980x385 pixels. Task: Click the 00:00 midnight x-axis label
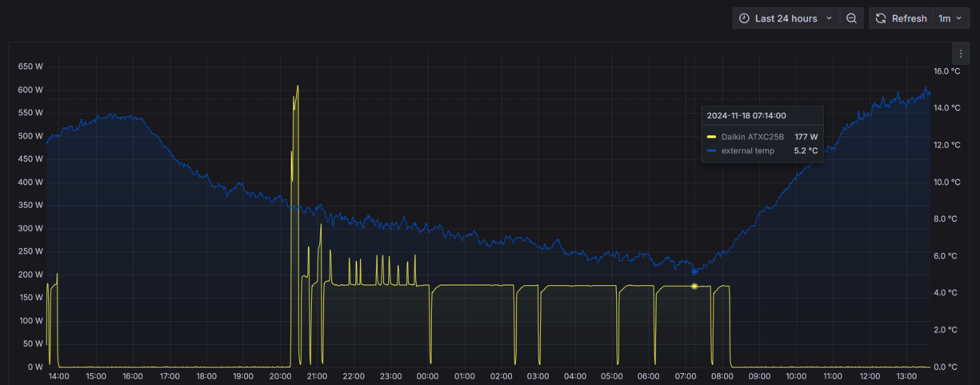pyautogui.click(x=428, y=376)
